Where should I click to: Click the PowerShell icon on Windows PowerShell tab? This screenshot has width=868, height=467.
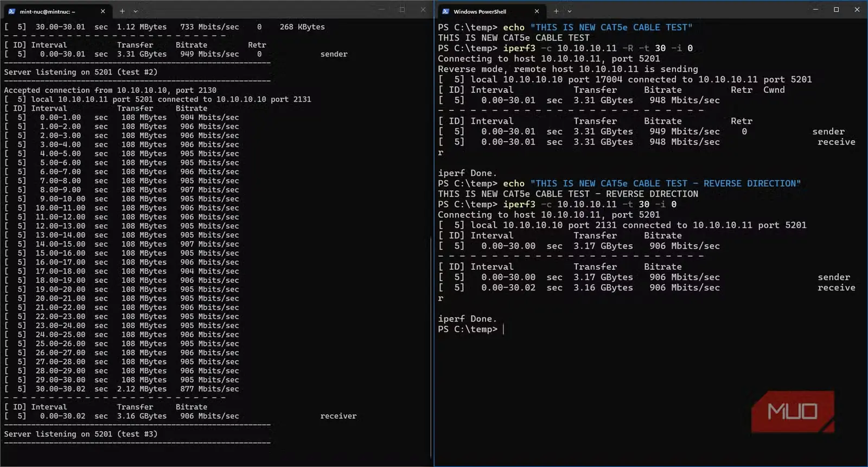coord(446,11)
